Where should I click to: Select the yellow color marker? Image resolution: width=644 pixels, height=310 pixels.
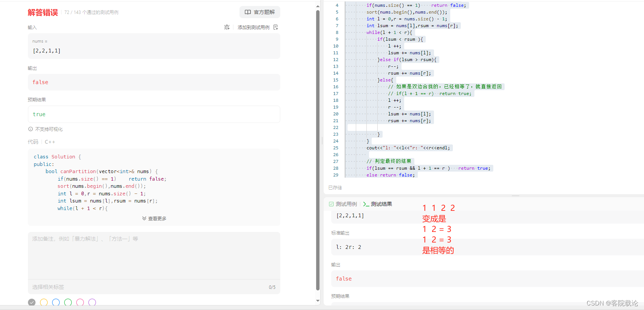tap(44, 302)
